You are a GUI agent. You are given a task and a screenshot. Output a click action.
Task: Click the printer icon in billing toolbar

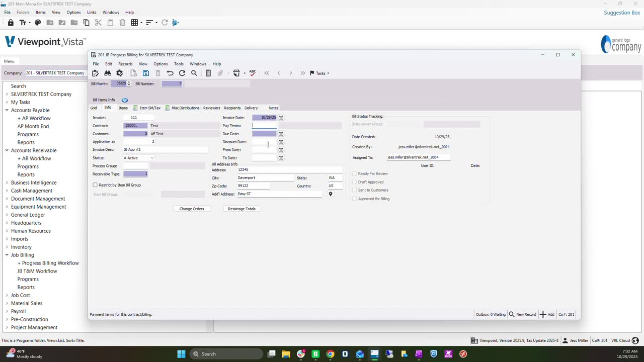[x=236, y=73]
